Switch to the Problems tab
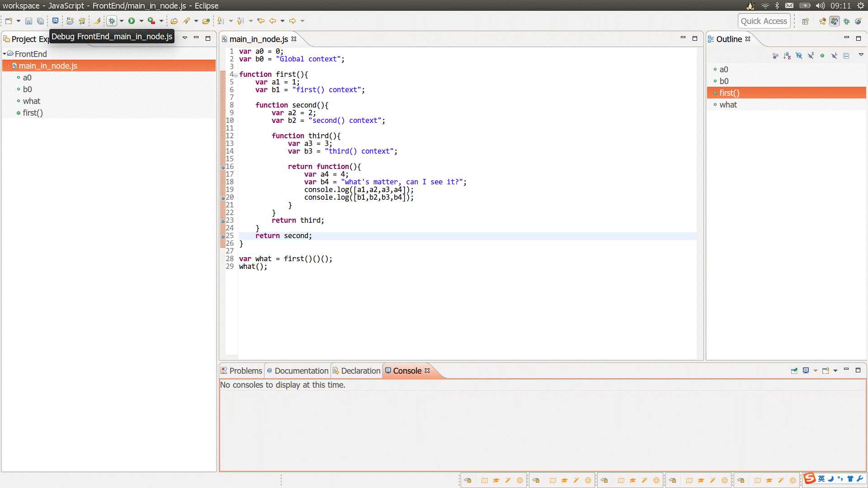This screenshot has width=868, height=488. click(x=241, y=371)
